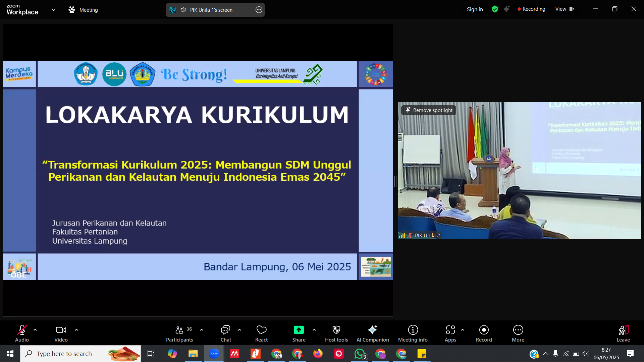Switch to the Meeting tab
Viewport: 644px width, 362px height.
(83, 10)
